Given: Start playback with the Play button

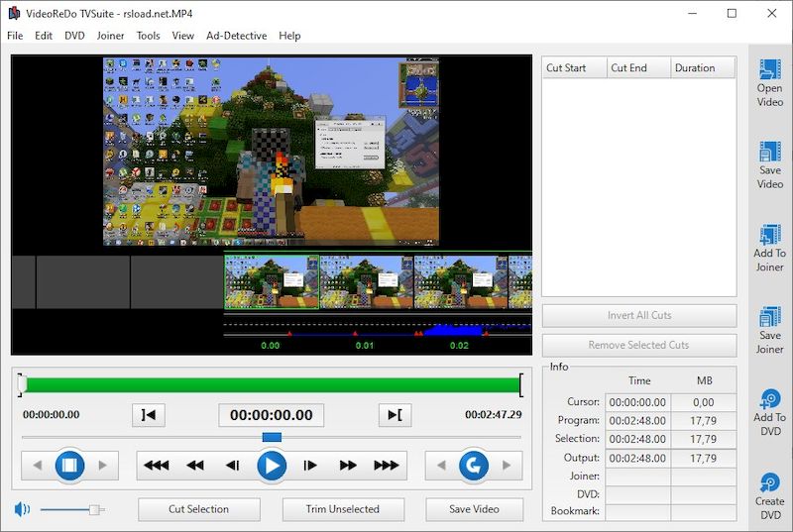Looking at the screenshot, I should pos(272,466).
